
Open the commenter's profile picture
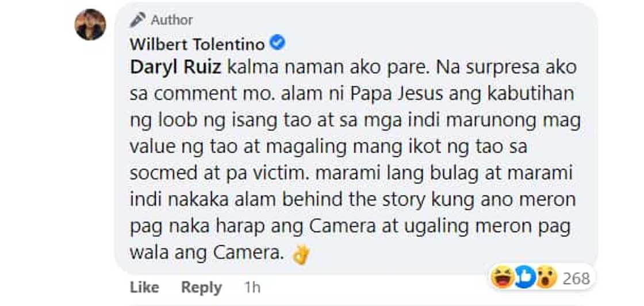coord(90,25)
